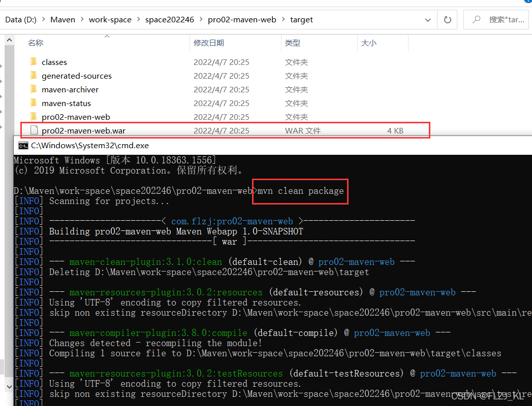Collapse sort arrow above the name column
Screen dimensions: 532x406
pos(107,36)
